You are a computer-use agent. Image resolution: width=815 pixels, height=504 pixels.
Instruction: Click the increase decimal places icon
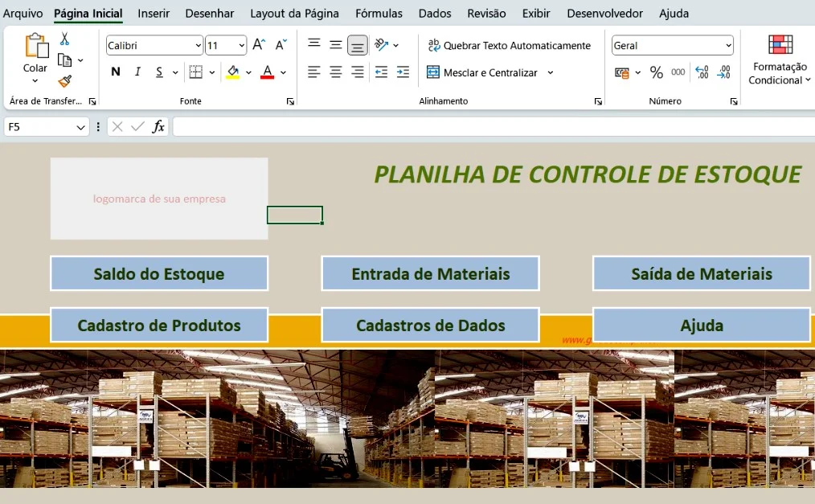pos(699,72)
